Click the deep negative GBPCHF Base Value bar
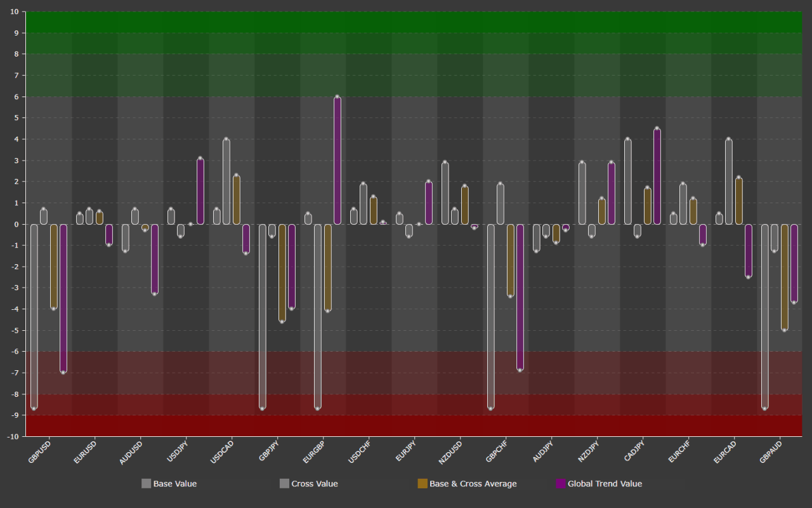 pyautogui.click(x=490, y=317)
